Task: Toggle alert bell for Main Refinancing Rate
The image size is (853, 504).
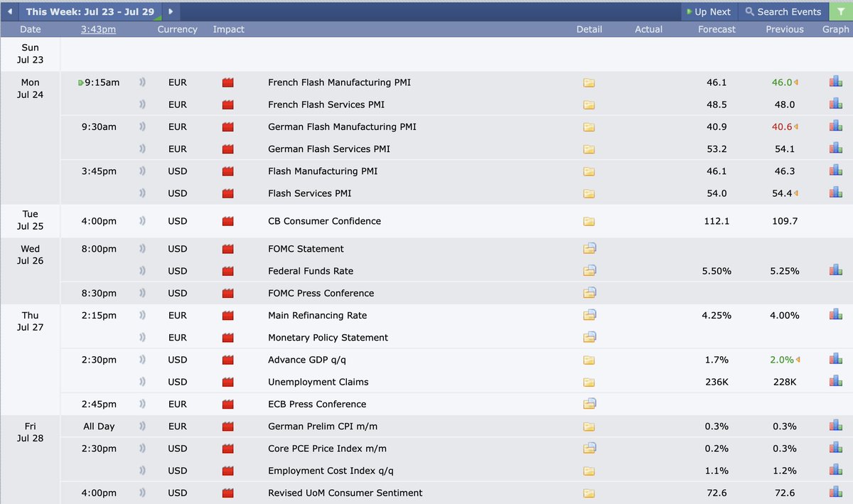Action: (142, 315)
